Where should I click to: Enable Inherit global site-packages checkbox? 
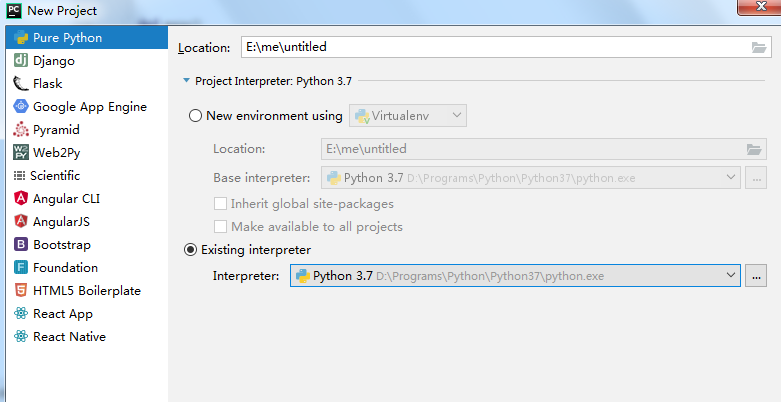click(220, 204)
